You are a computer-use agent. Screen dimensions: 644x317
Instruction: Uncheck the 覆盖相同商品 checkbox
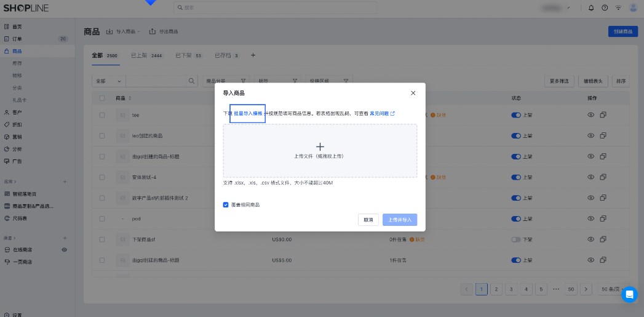(226, 204)
